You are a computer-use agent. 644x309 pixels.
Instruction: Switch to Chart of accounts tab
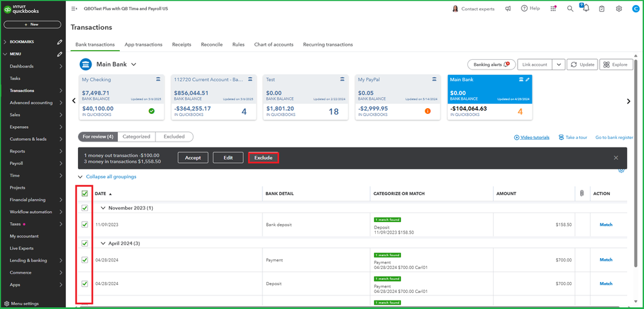(273, 44)
